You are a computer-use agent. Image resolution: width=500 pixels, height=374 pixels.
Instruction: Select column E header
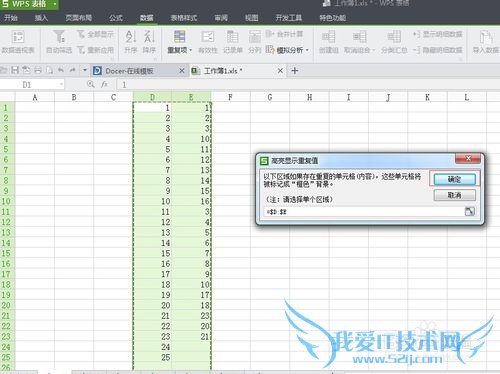191,97
